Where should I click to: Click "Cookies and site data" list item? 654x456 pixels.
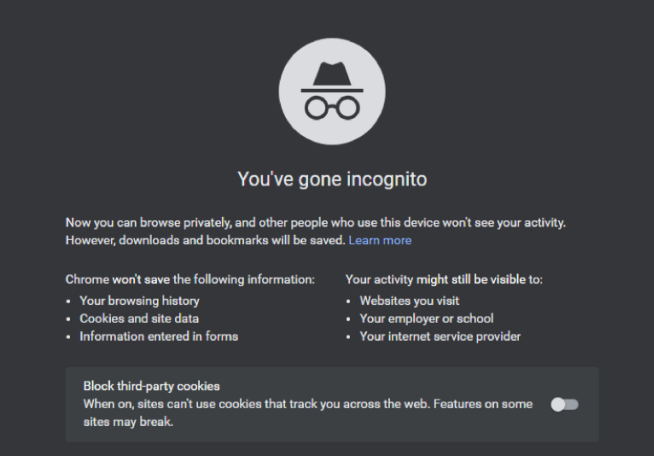[139, 319]
